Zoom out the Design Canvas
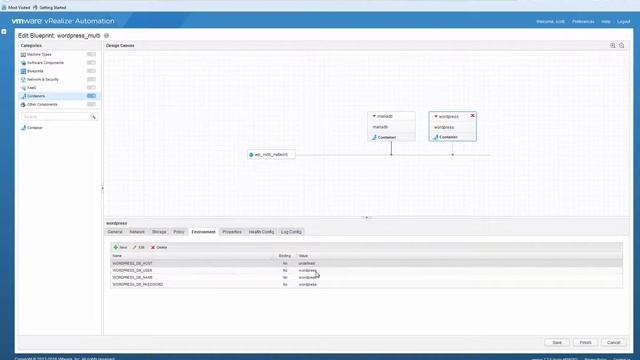This screenshot has height=360, width=640. 622,46
